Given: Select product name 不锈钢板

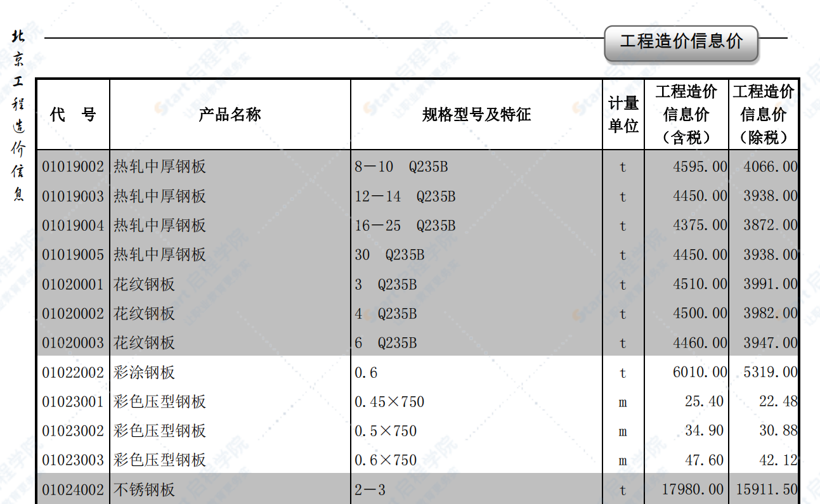Looking at the screenshot, I should (x=145, y=489).
